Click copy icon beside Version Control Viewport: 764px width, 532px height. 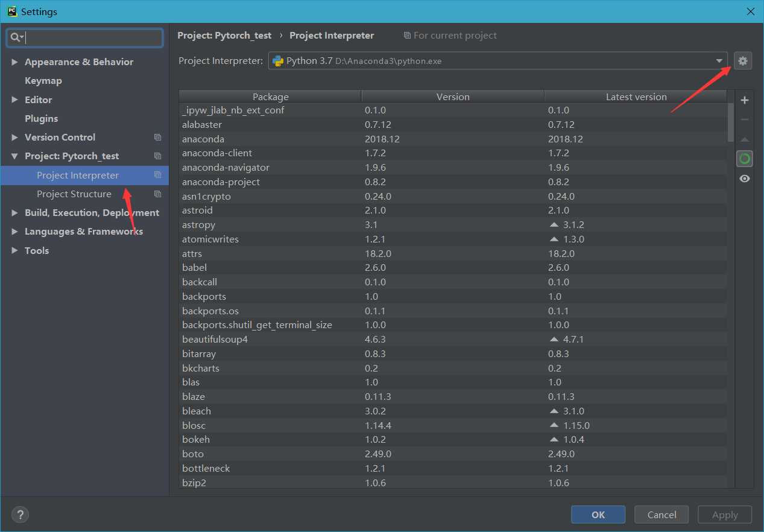pyautogui.click(x=157, y=138)
